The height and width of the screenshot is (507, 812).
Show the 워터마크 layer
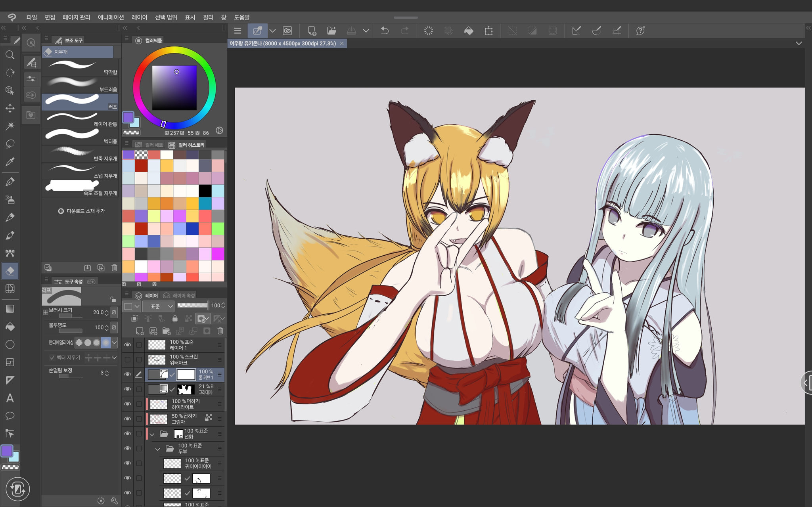pyautogui.click(x=127, y=360)
